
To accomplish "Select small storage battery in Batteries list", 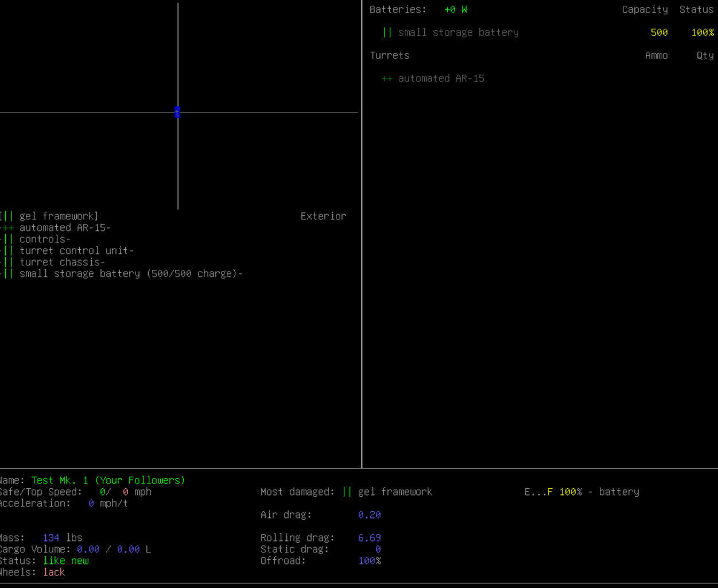I will pos(459,33).
